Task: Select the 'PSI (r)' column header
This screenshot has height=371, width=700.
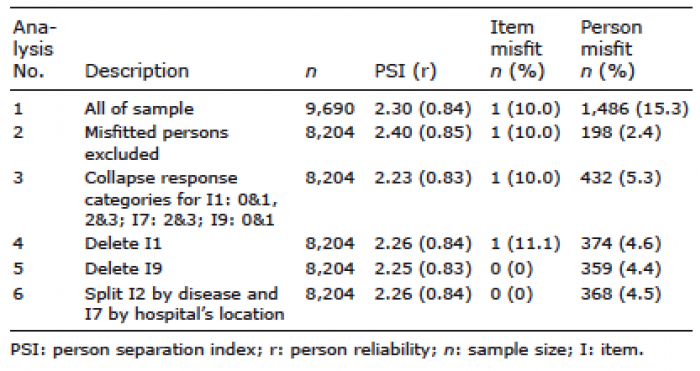Action: 405,71
